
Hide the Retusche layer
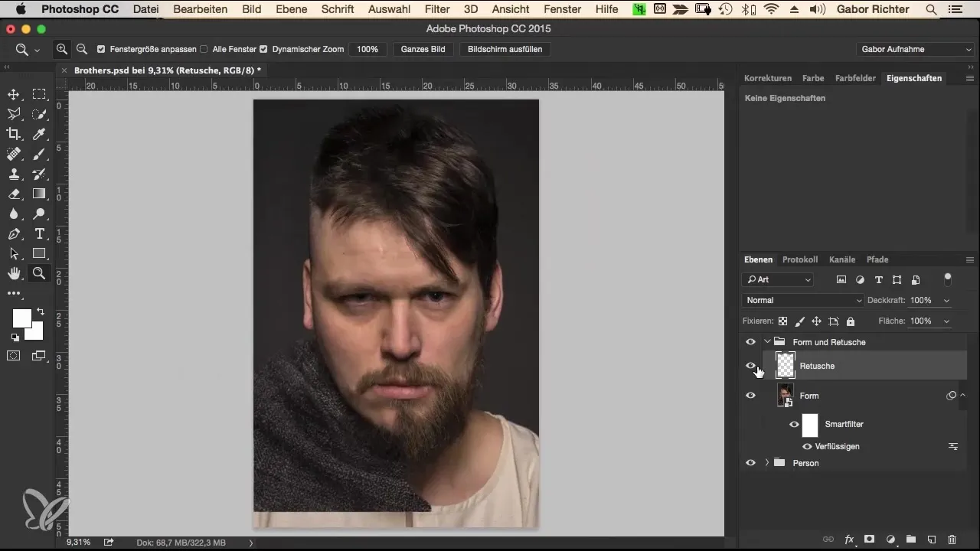coord(750,366)
